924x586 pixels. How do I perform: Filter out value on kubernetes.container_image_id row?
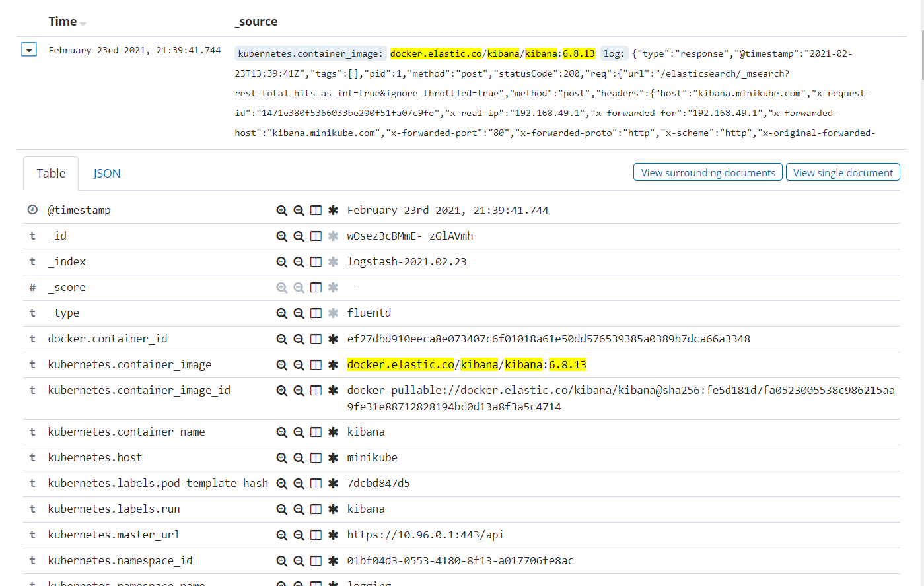pyautogui.click(x=299, y=391)
